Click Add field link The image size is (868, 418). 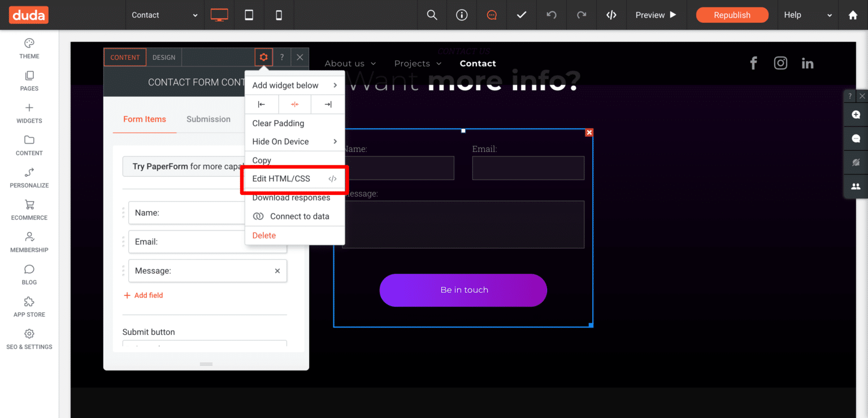[144, 295]
